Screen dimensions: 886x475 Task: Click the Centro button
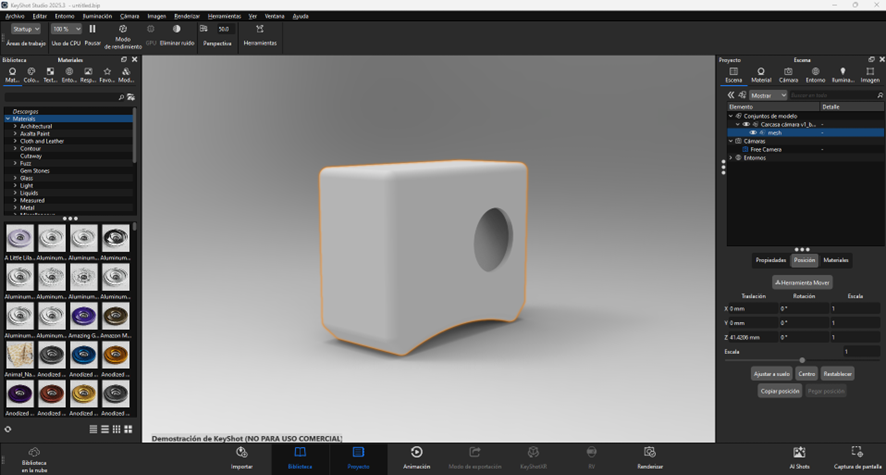(x=806, y=374)
